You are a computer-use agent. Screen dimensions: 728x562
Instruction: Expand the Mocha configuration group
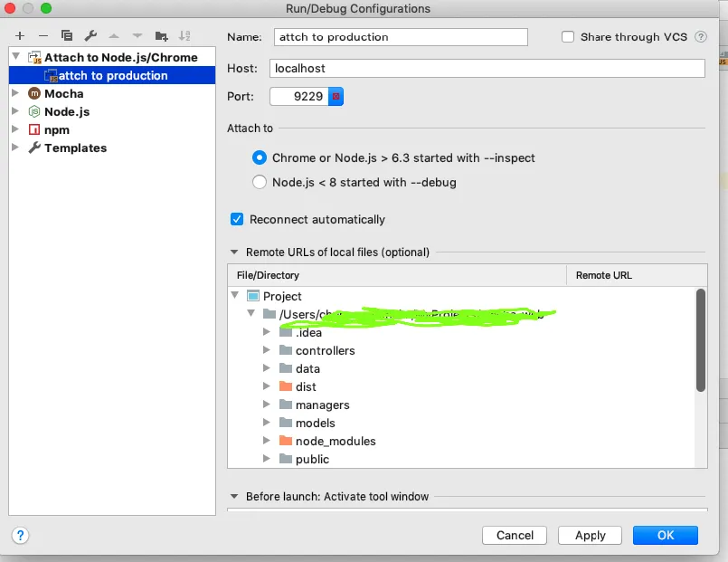coord(15,93)
